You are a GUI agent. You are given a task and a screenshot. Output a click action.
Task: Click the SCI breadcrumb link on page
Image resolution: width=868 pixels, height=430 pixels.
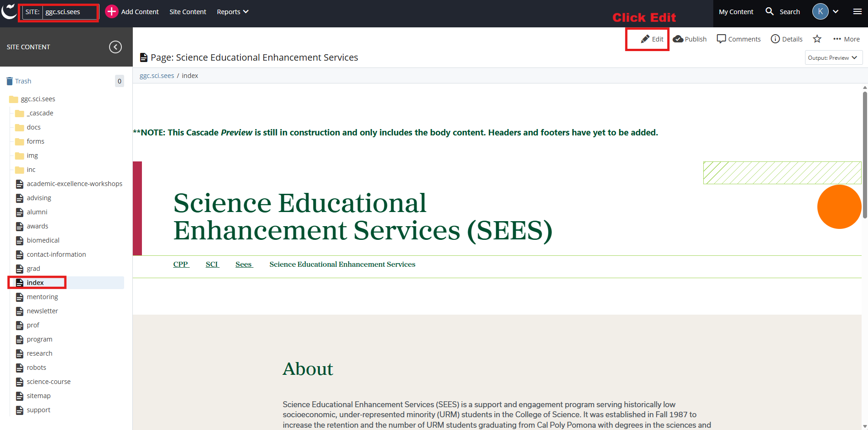pyautogui.click(x=212, y=264)
